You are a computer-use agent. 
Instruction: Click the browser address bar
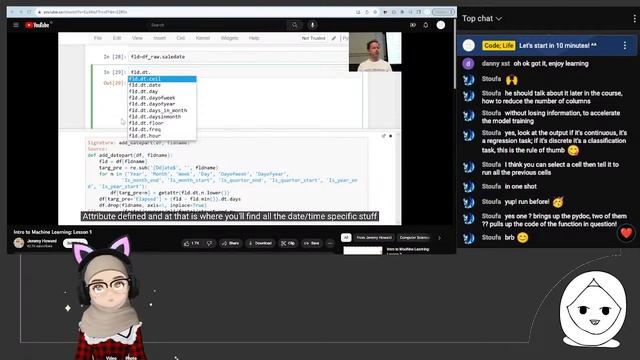(196, 12)
